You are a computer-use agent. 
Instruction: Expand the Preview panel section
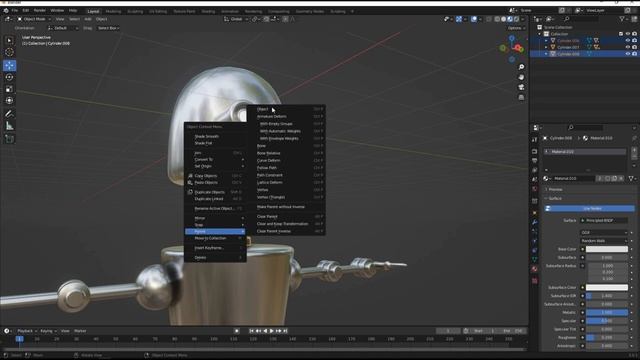click(x=554, y=189)
